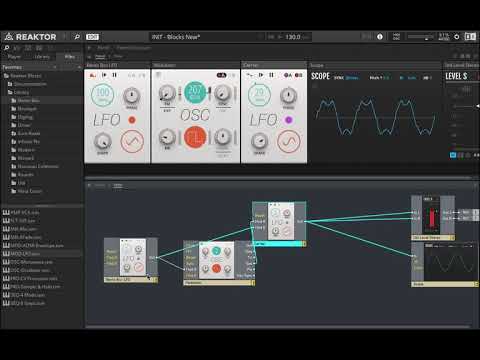
Task: Click the red waveform selector on OSC block
Action: (195, 137)
